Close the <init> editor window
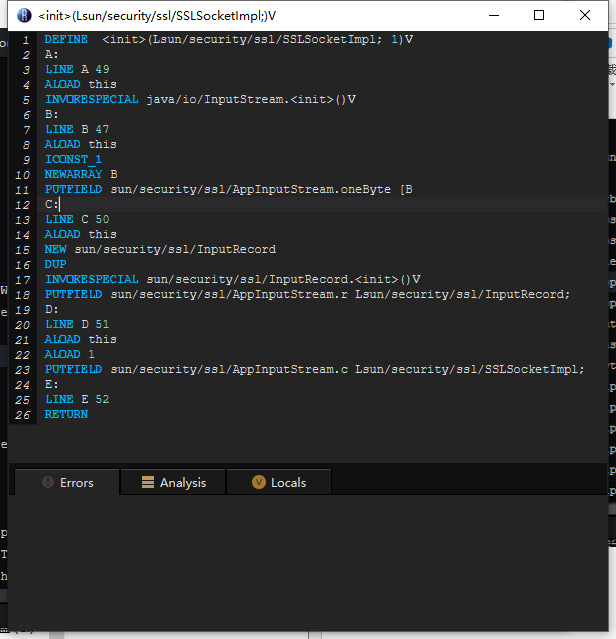The width and height of the screenshot is (616, 639). click(x=585, y=15)
